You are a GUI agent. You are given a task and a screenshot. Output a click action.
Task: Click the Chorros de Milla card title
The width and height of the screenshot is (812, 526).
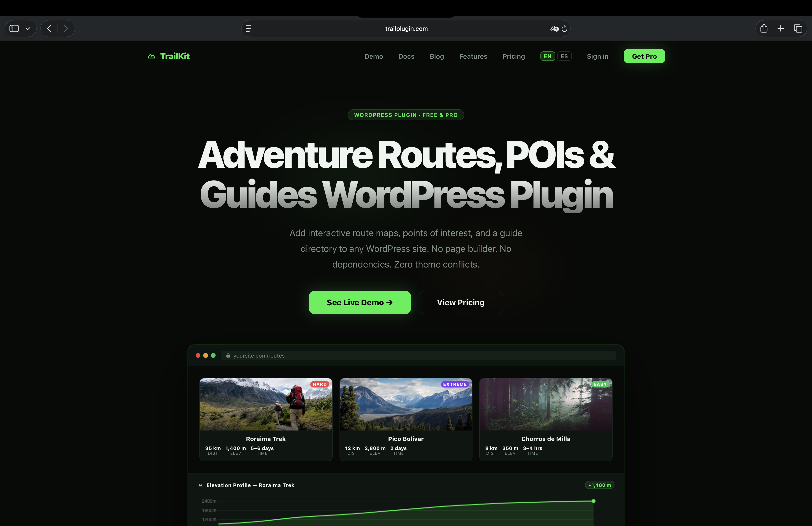[546, 439]
